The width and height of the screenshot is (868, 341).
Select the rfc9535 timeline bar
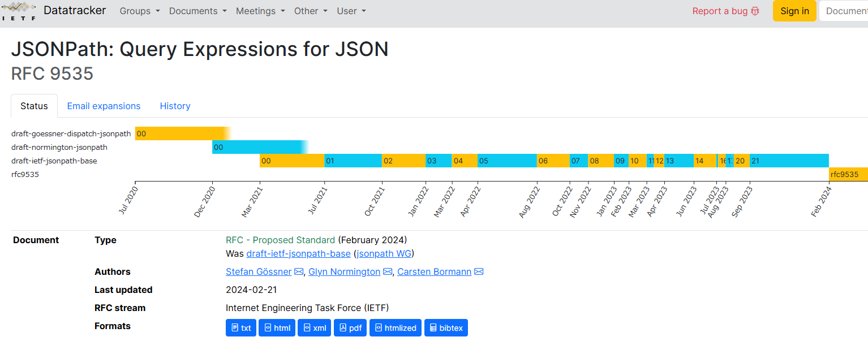tap(848, 174)
